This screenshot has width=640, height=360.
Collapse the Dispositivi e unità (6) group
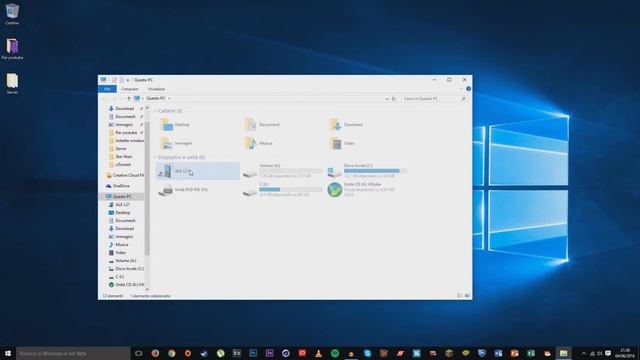(155, 157)
